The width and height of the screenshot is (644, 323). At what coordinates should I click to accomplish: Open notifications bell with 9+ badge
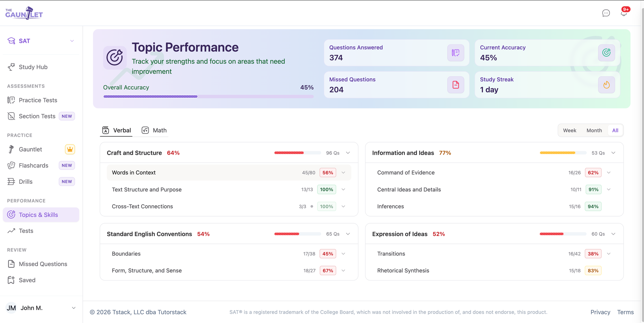point(624,13)
